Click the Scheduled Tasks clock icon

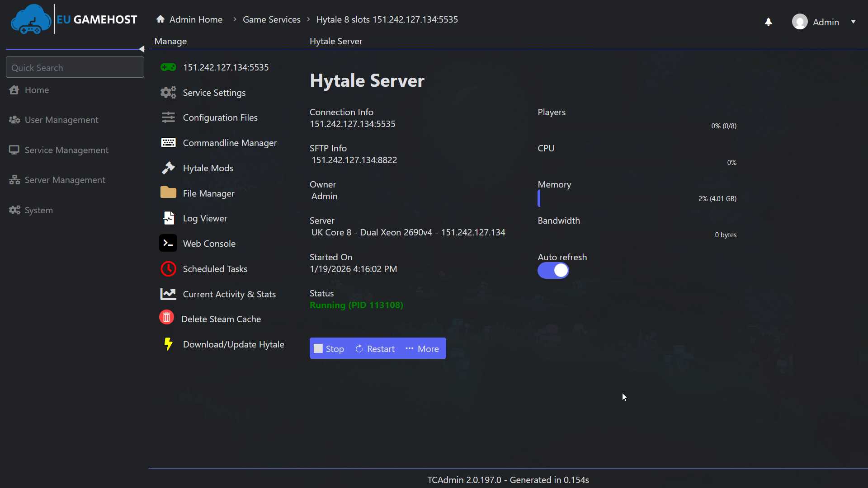(x=168, y=269)
